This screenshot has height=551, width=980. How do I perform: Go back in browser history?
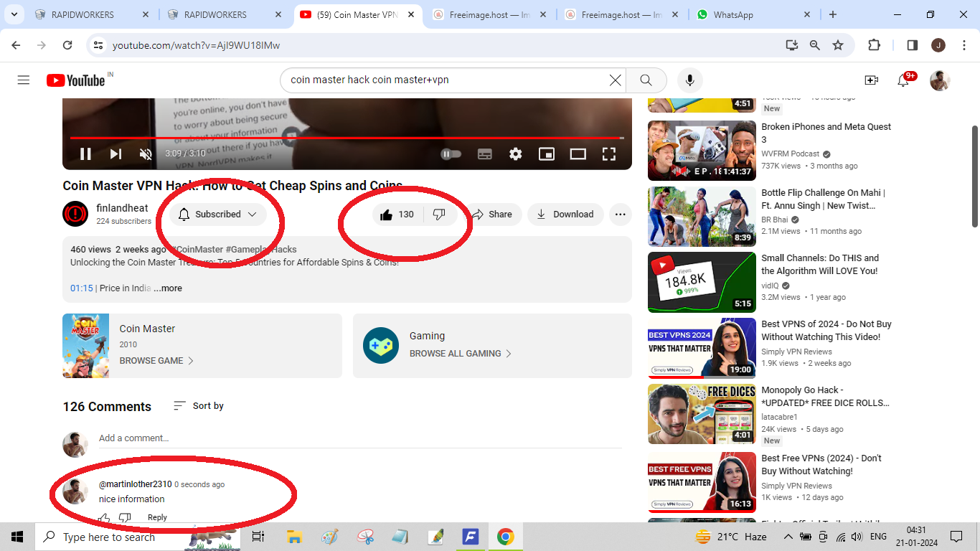click(x=16, y=45)
